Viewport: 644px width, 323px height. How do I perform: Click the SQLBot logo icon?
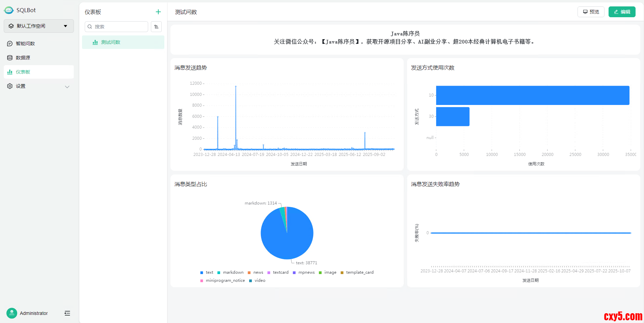point(9,10)
